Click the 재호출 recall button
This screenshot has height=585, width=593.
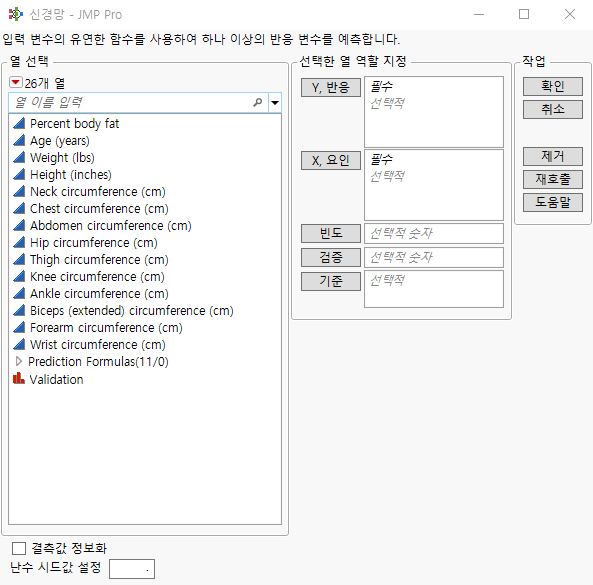(553, 179)
